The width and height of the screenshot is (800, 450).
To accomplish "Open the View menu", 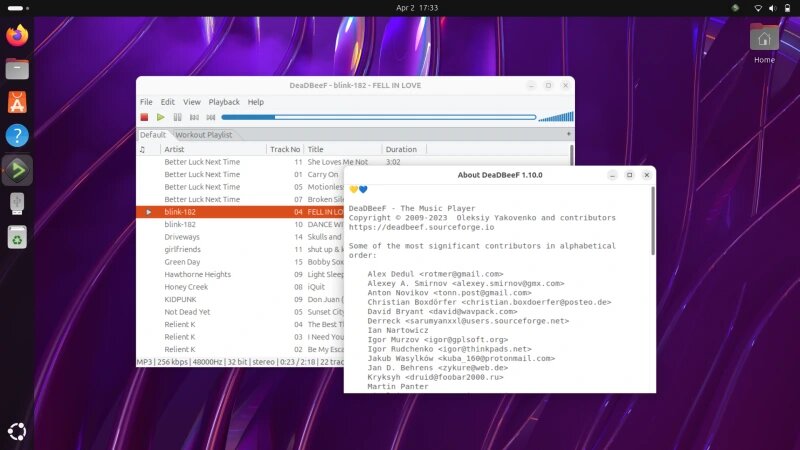I will (192, 102).
